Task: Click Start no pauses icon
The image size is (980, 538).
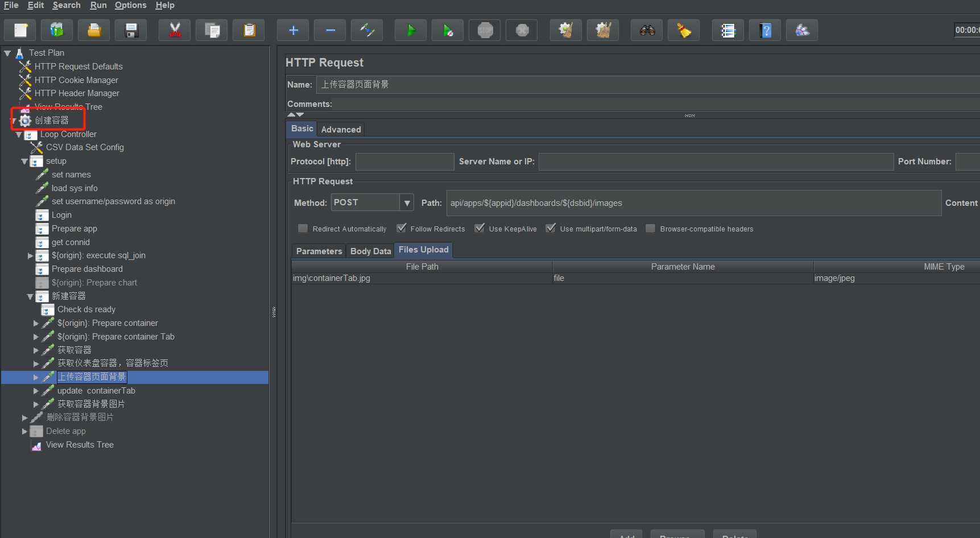Action: pyautogui.click(x=448, y=30)
